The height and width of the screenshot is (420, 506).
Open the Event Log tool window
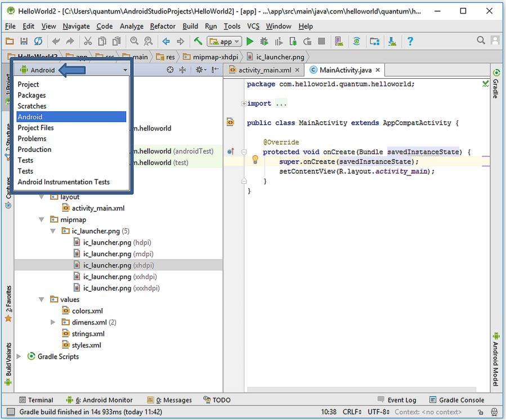[397, 400]
